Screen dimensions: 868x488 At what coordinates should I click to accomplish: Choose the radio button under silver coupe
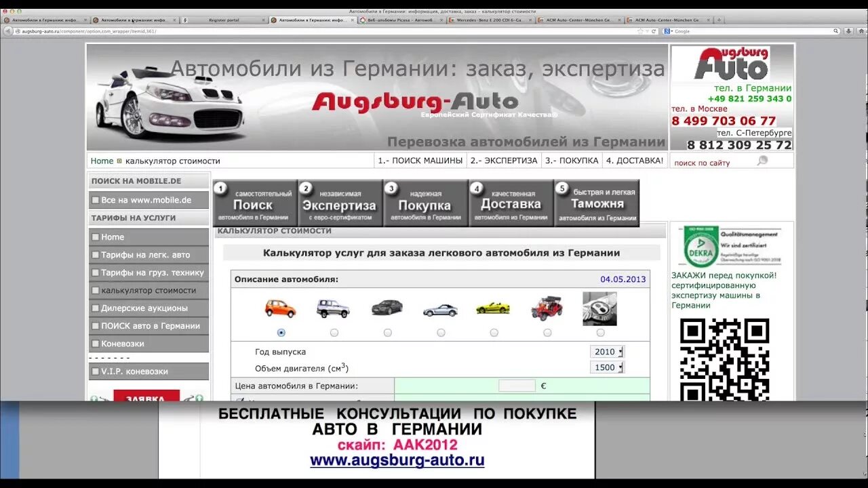pyautogui.click(x=441, y=333)
